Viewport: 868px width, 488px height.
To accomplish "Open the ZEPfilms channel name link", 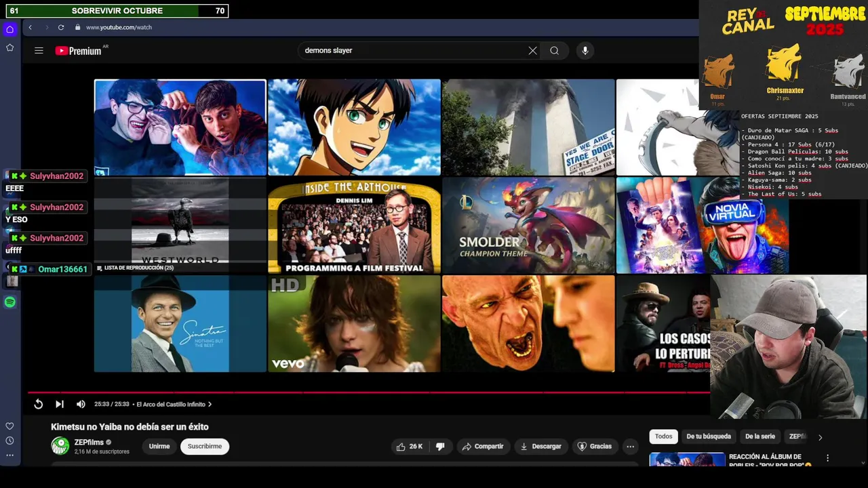I will [x=89, y=442].
